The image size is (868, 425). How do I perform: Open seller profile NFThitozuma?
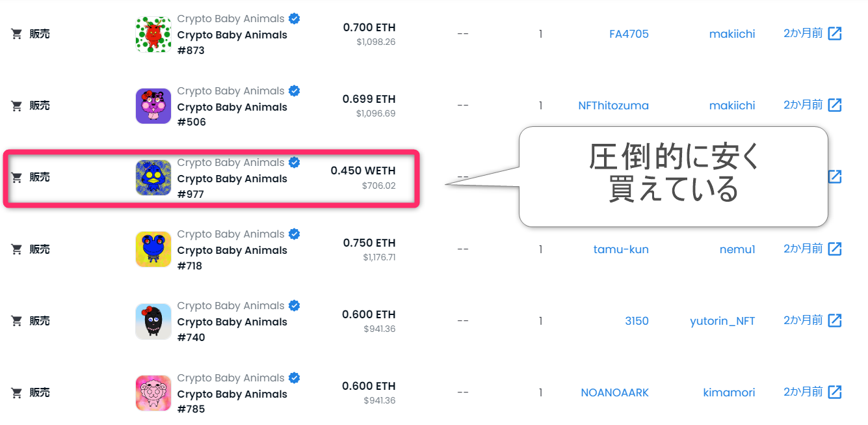613,105
